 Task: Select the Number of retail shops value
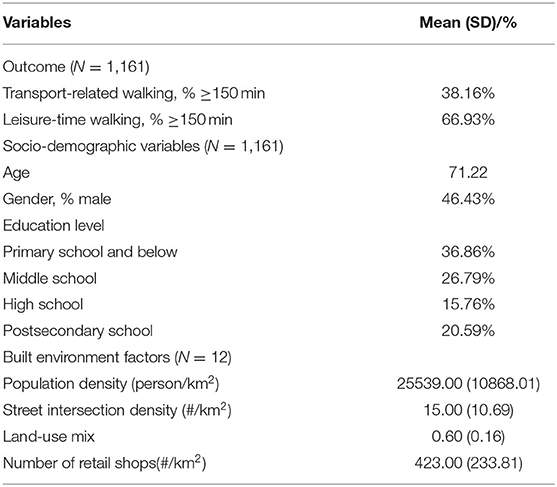pos(468,463)
